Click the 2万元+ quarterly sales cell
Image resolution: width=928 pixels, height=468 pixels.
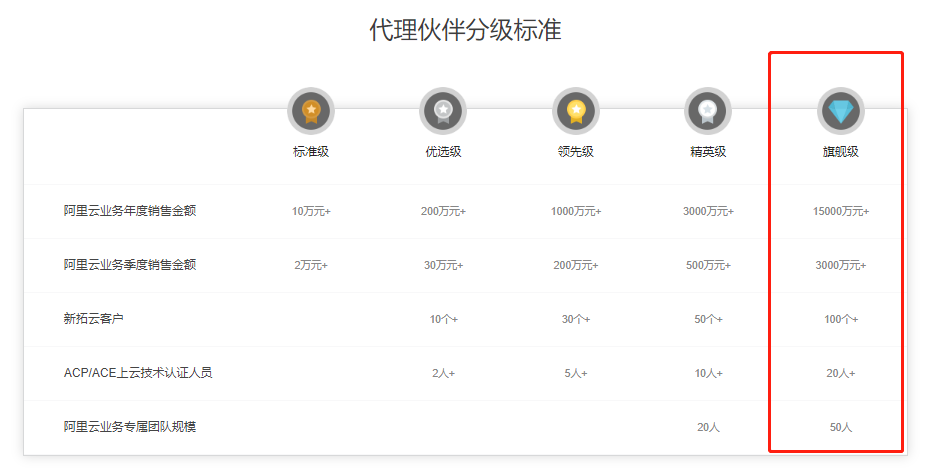[311, 265]
